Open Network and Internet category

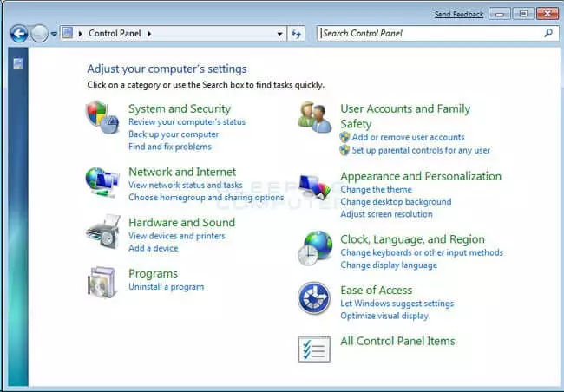tap(182, 172)
